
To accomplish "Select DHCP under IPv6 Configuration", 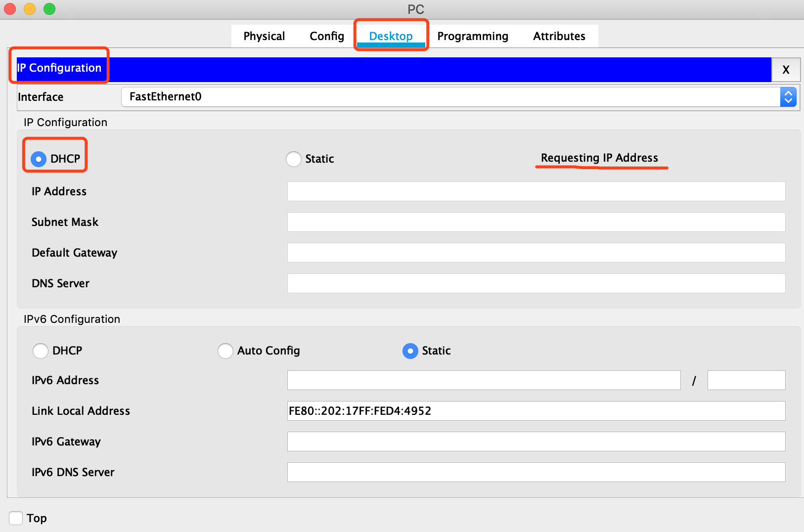I will (x=41, y=351).
